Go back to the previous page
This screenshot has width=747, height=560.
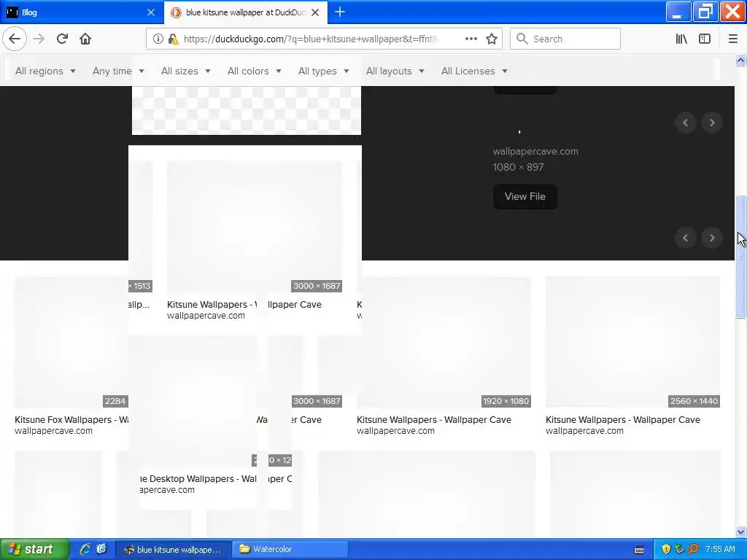pyautogui.click(x=15, y=39)
